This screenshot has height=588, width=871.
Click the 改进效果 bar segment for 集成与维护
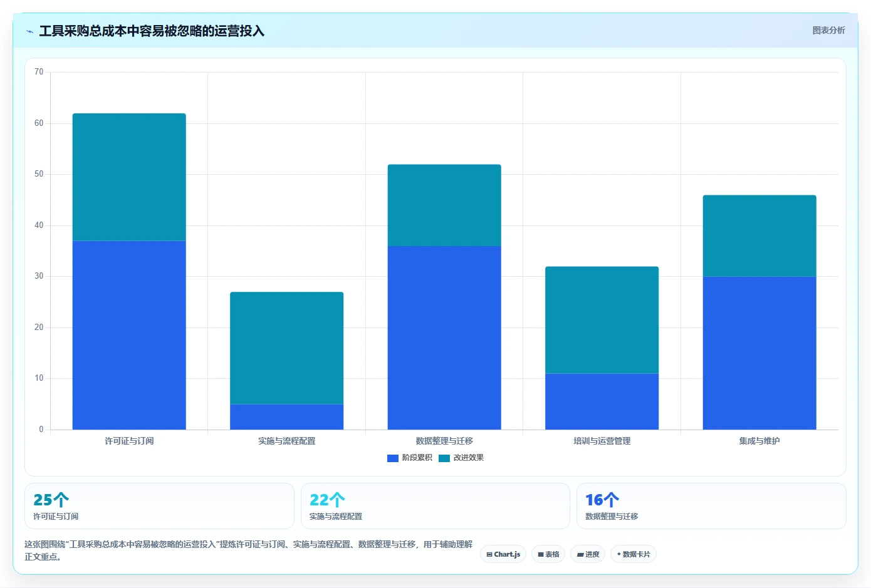click(x=759, y=236)
